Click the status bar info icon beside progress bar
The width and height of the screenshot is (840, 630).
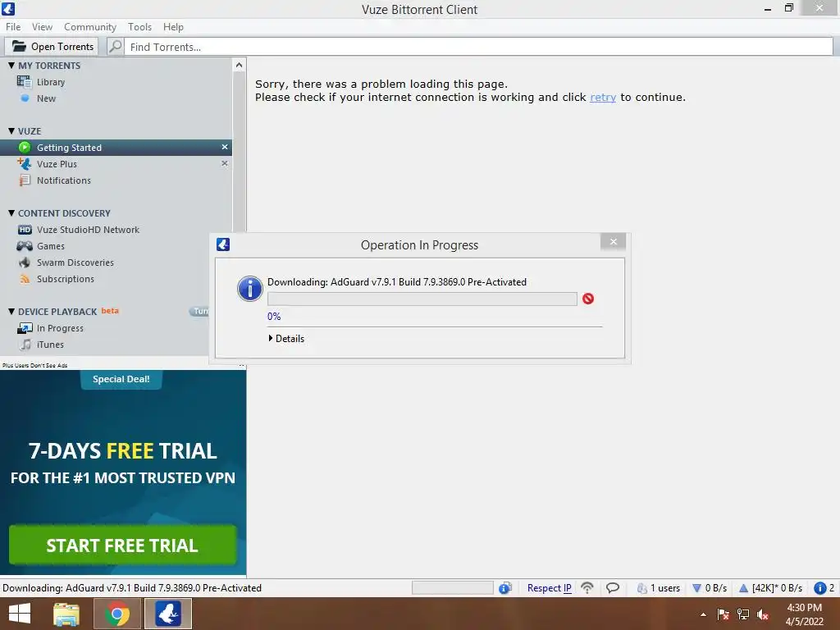pyautogui.click(x=505, y=588)
